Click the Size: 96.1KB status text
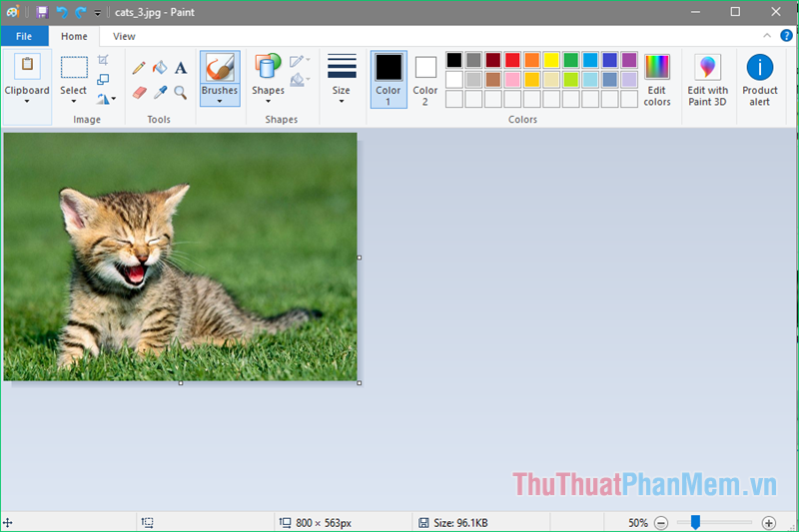This screenshot has height=532, width=799. 460,523
